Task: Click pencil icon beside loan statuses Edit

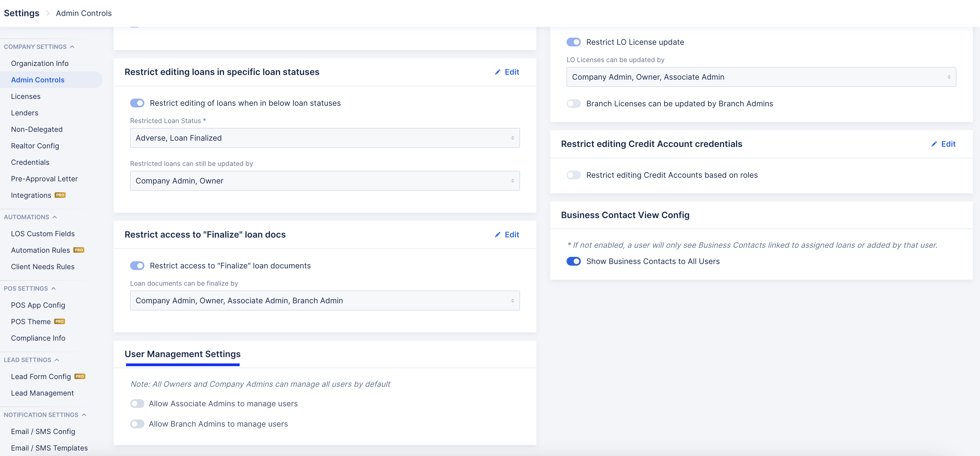Action: 497,72
